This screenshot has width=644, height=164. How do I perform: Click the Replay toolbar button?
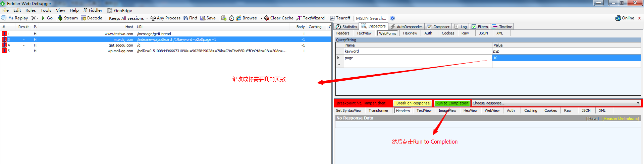(x=18, y=18)
